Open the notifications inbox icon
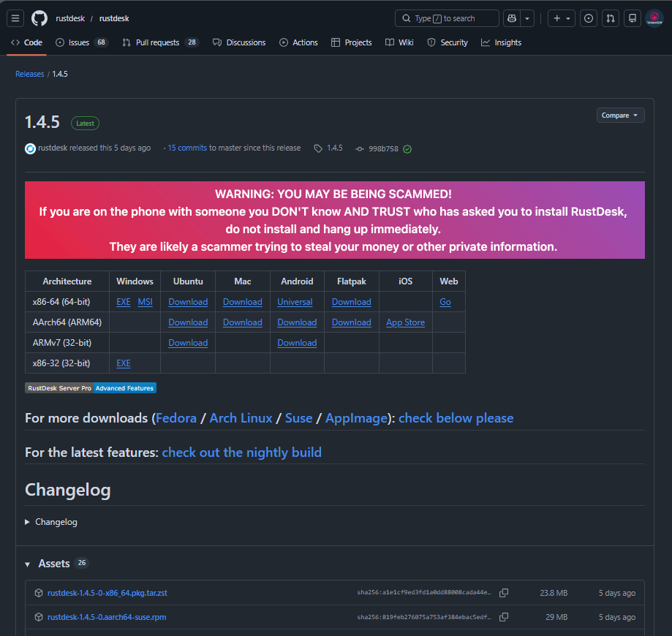Screen dimensions: 672x636 (632, 18)
